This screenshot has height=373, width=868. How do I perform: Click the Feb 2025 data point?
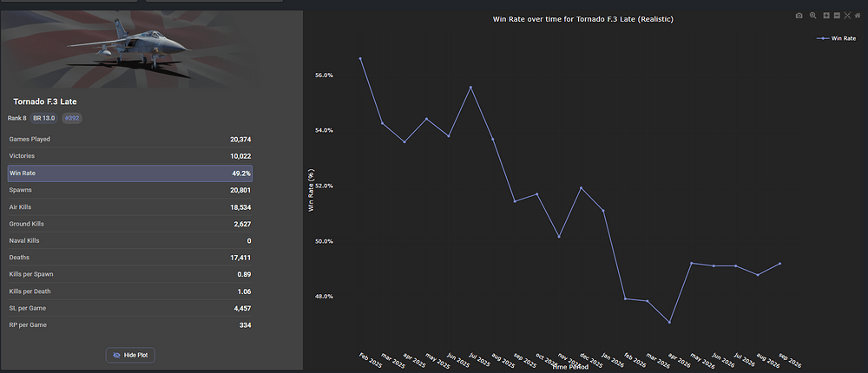tap(360, 59)
